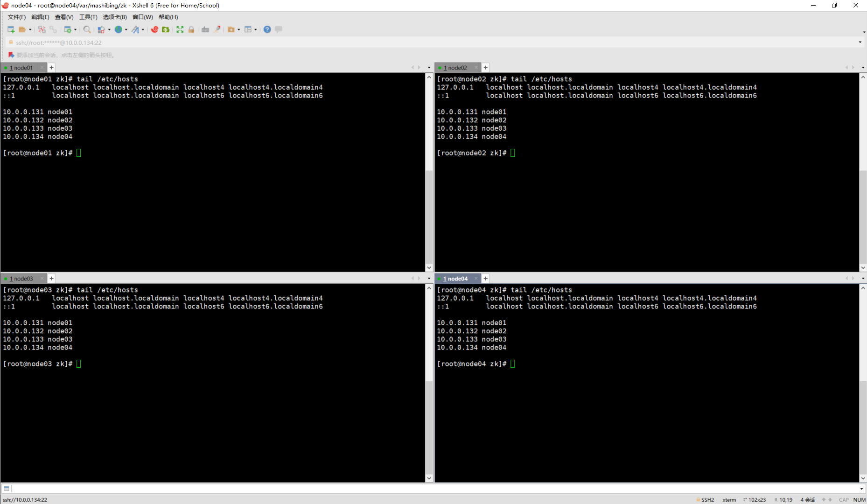Click the node03 terminal vertical scrollbar
This screenshot has height=504, width=867.
point(429,383)
